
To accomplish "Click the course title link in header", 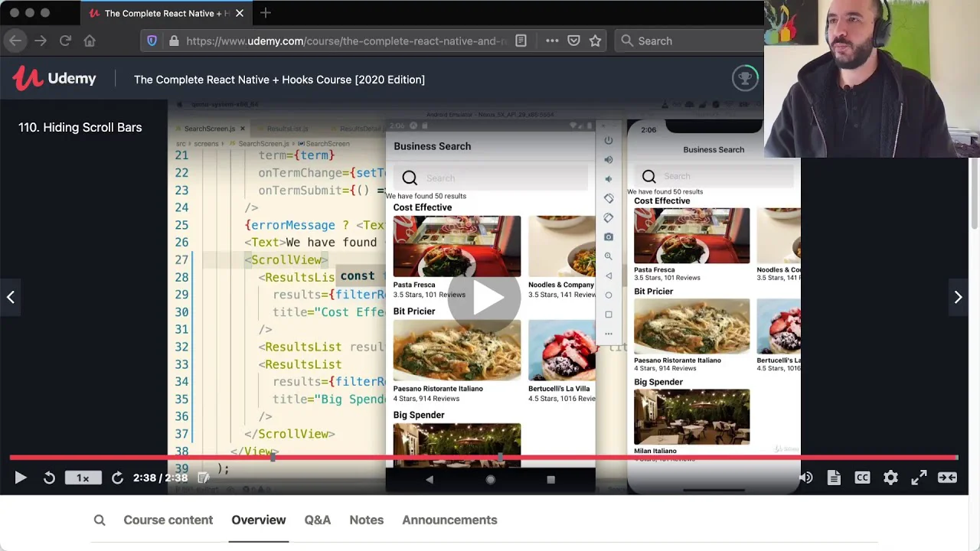I will click(x=279, y=80).
